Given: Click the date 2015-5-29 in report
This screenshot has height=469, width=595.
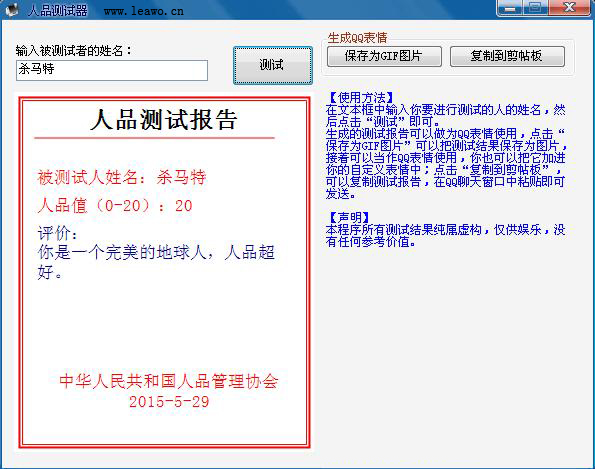Looking at the screenshot, I should point(169,402).
